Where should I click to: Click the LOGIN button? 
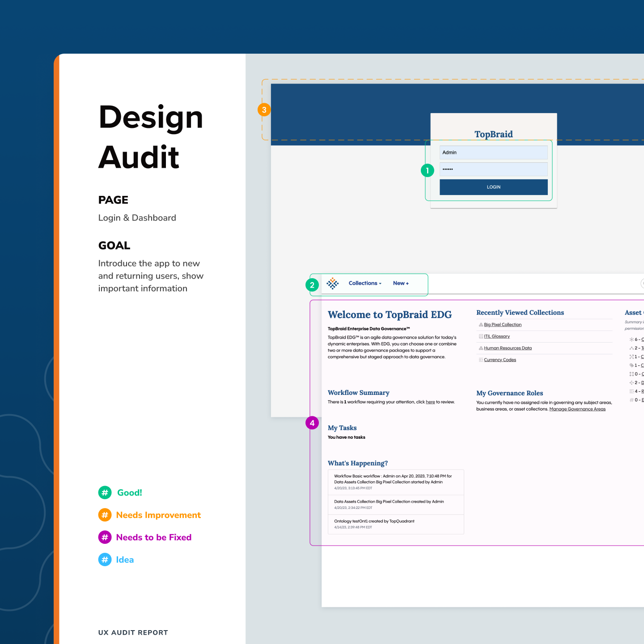tap(494, 187)
